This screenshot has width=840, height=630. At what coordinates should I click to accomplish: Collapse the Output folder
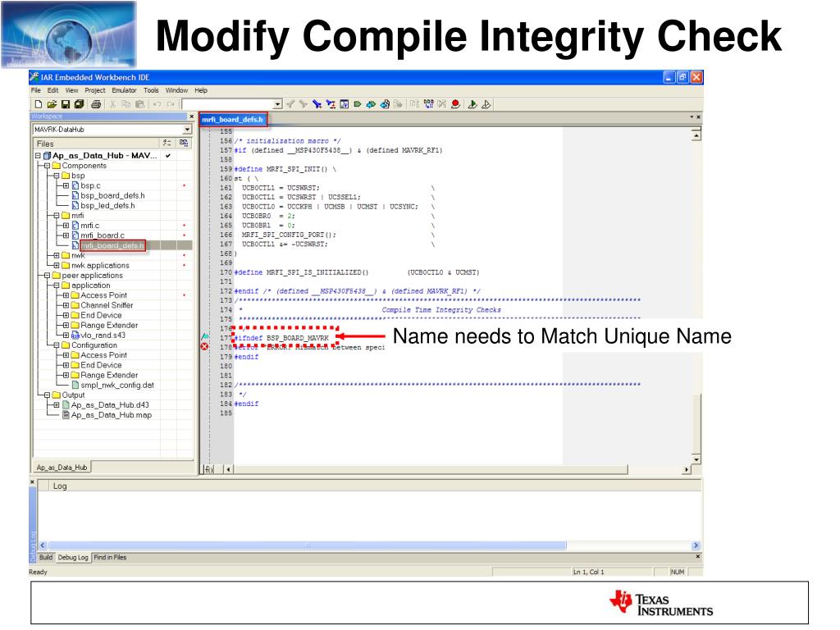coord(47,395)
